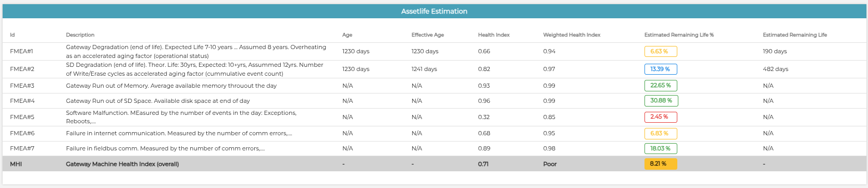Image resolution: width=868 pixels, height=188 pixels.
Task: Click the FMEA#3 Run out of Memory description
Action: pos(171,86)
